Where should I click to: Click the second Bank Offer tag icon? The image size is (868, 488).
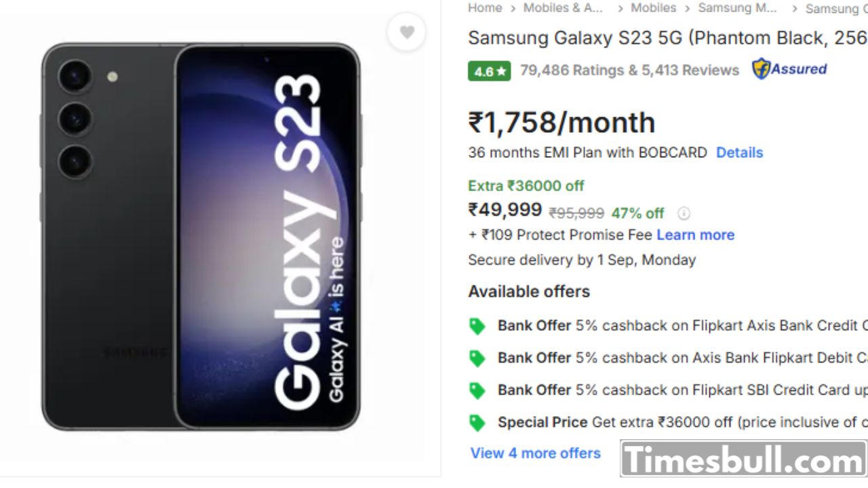click(477, 358)
